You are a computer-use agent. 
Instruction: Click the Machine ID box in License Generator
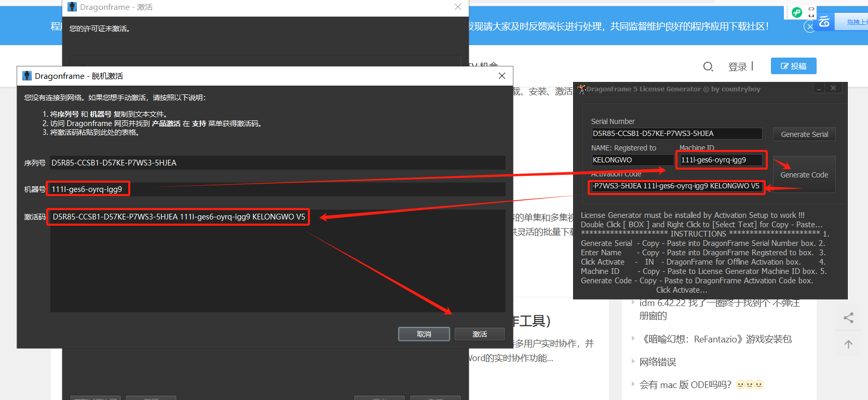[721, 160]
